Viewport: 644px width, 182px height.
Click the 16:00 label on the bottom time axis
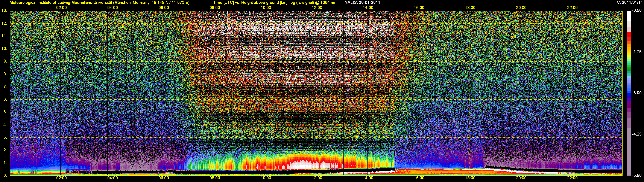click(x=419, y=178)
